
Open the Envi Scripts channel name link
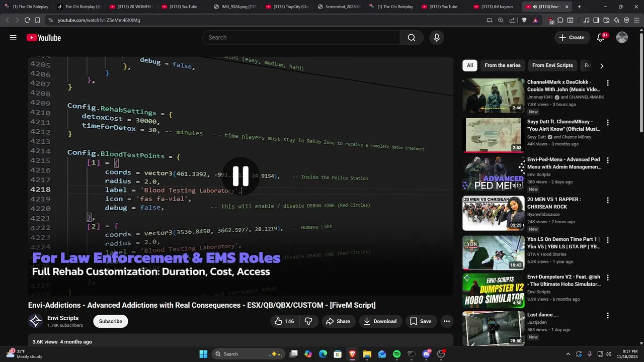pyautogui.click(x=63, y=318)
